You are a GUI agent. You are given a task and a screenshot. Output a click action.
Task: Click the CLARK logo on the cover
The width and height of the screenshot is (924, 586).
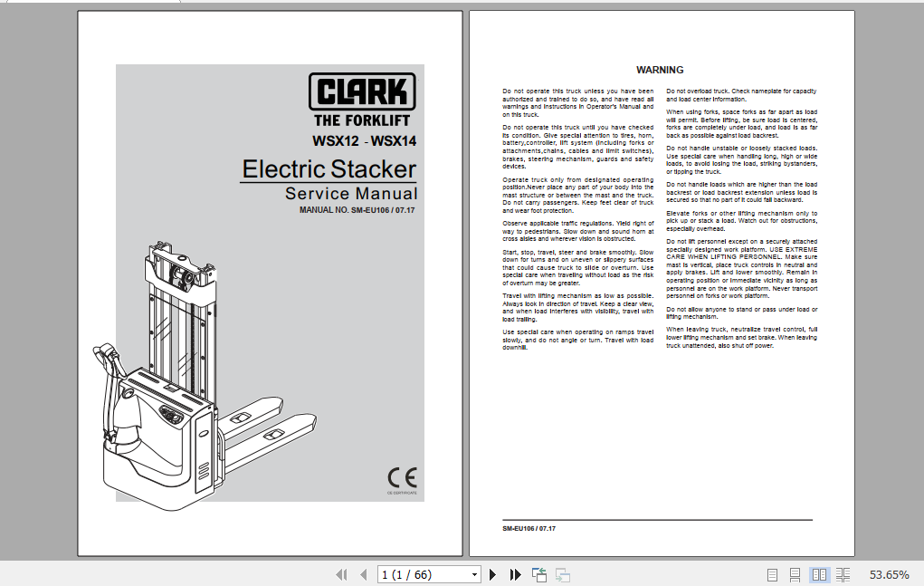(362, 91)
